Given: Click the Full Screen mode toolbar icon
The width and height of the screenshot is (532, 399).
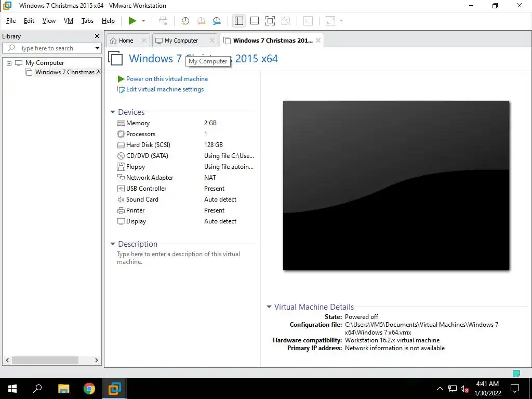Looking at the screenshot, I should pos(270,21).
